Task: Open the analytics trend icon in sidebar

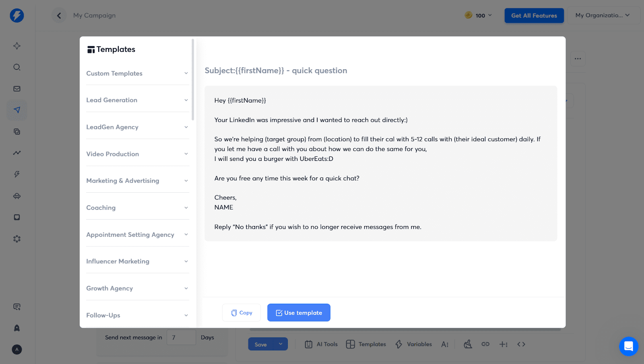Action: 17,153
